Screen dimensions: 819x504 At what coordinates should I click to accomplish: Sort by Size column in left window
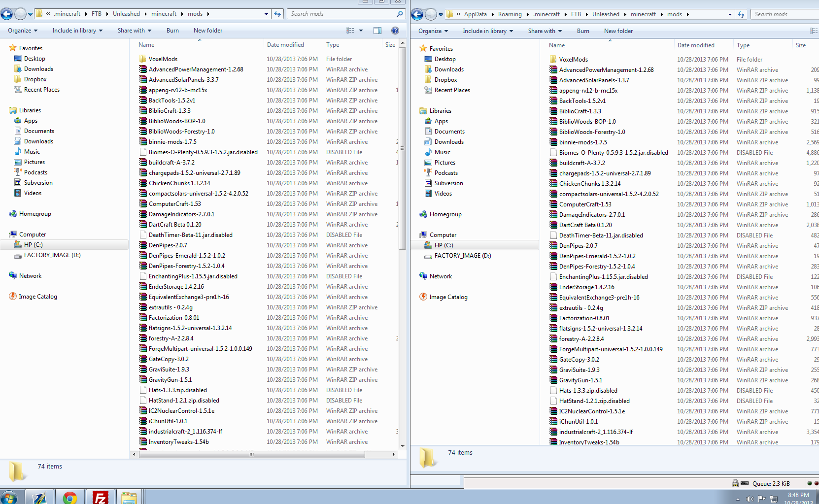[390, 45]
